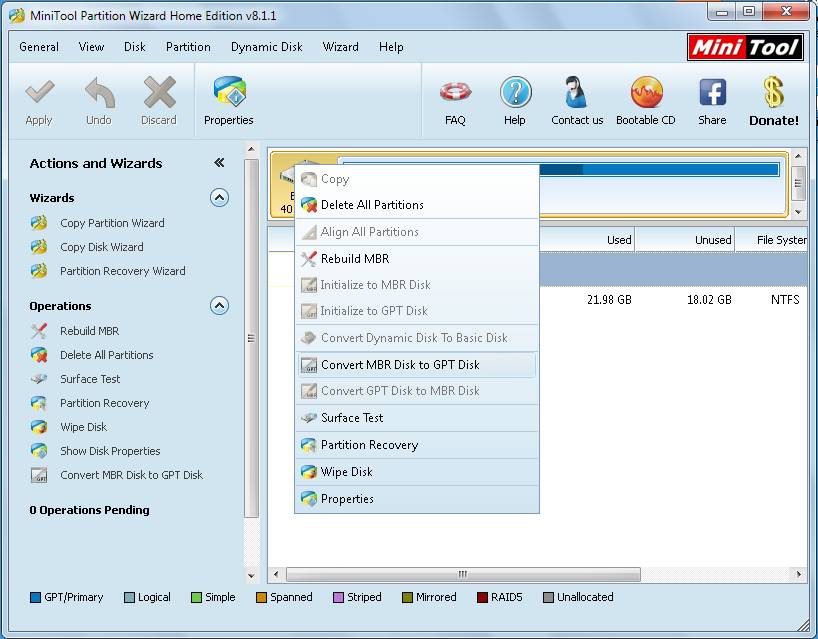
Task: Collapse the Operations section
Action: (219, 306)
